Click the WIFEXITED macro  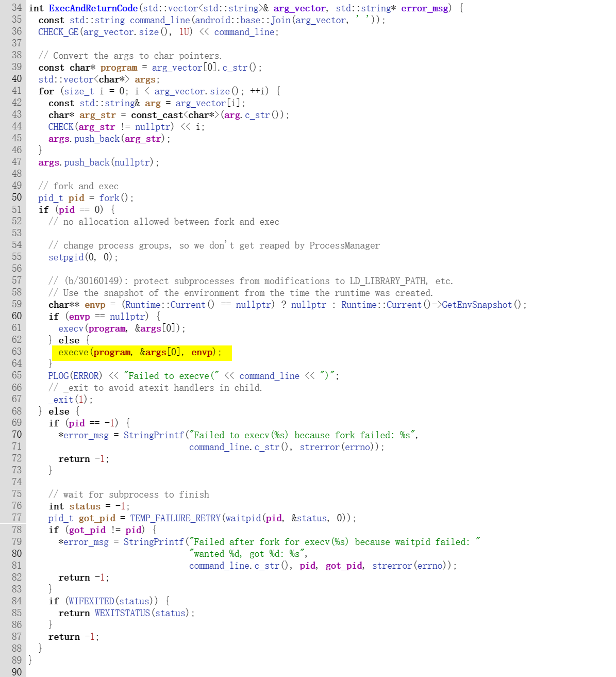click(92, 601)
